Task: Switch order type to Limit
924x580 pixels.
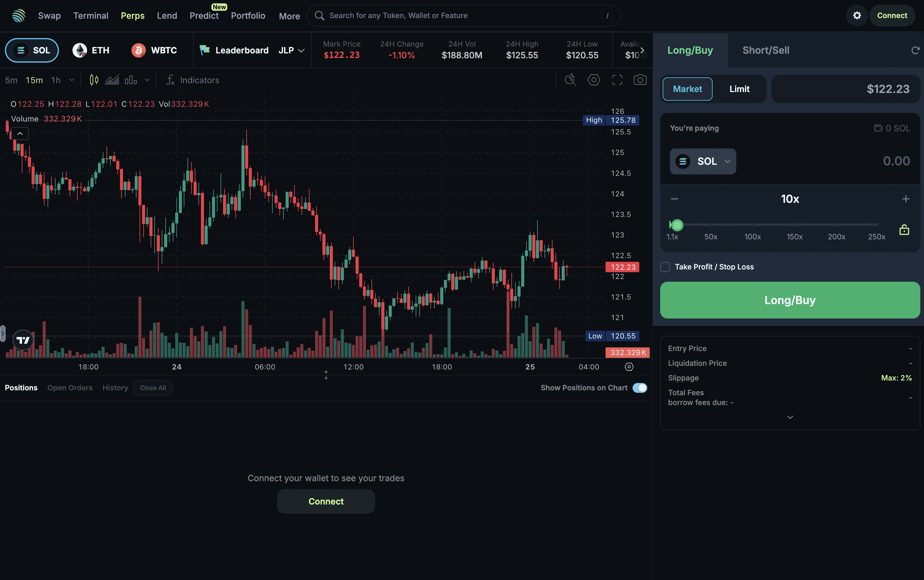Action: 739,89
